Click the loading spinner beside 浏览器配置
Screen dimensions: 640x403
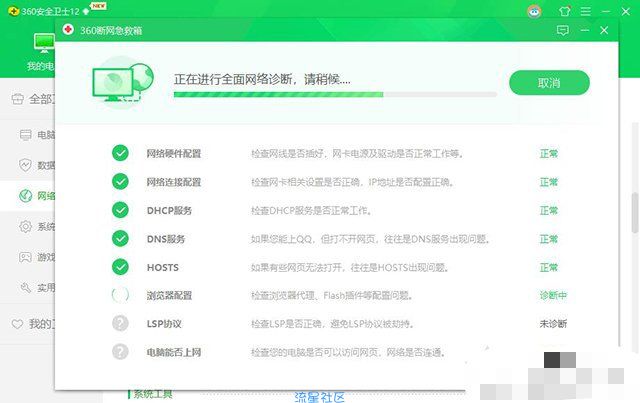[x=120, y=295]
